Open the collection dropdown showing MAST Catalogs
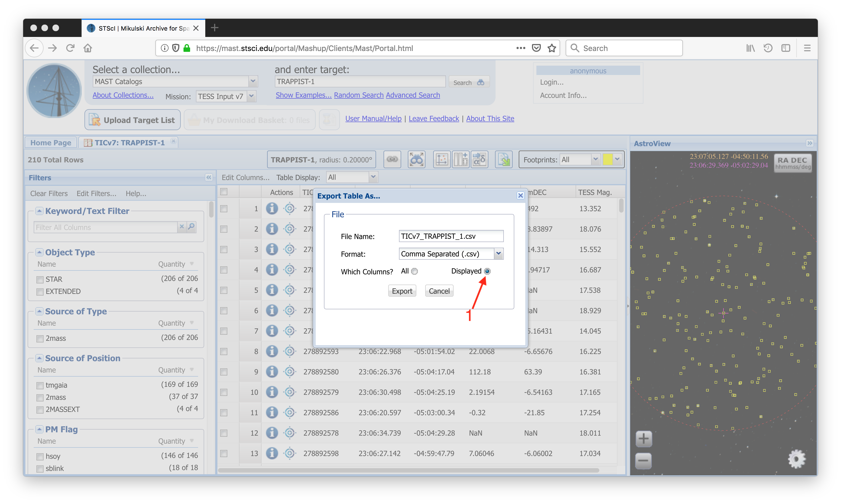 click(x=252, y=81)
